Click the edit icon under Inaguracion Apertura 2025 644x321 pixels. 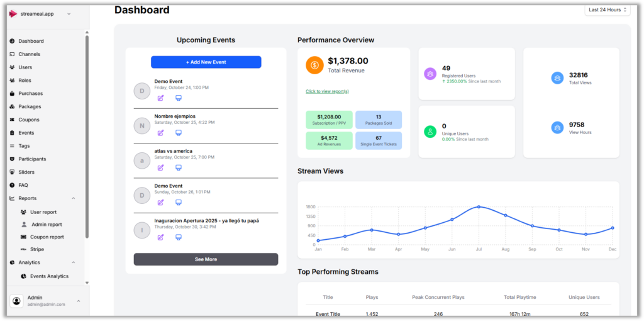(160, 237)
